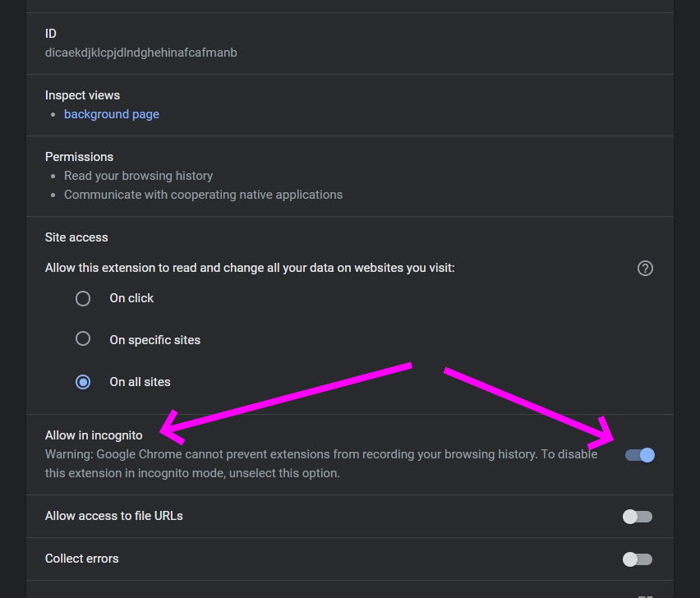Image resolution: width=700 pixels, height=598 pixels.
Task: Click the extension ID string dicaekdjklcpjdlndghehinafcafmanb
Action: pyautogui.click(x=141, y=53)
